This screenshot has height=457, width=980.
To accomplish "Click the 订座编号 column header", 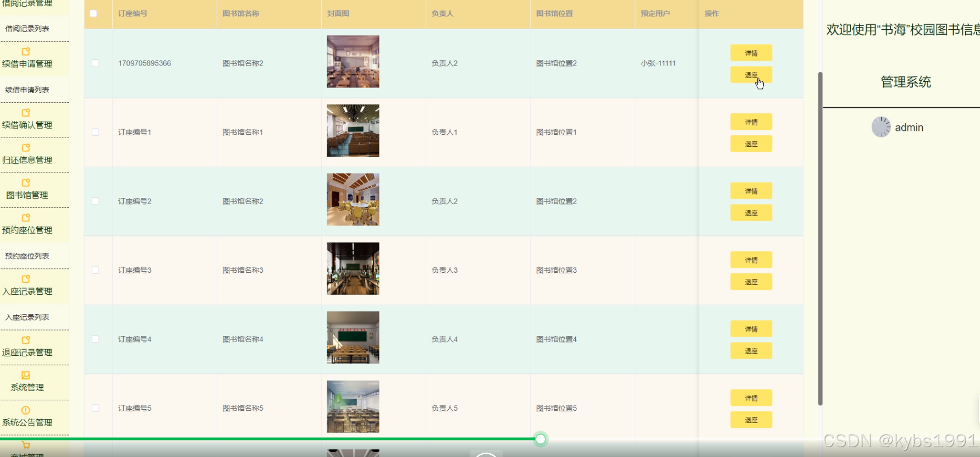I will point(133,13).
